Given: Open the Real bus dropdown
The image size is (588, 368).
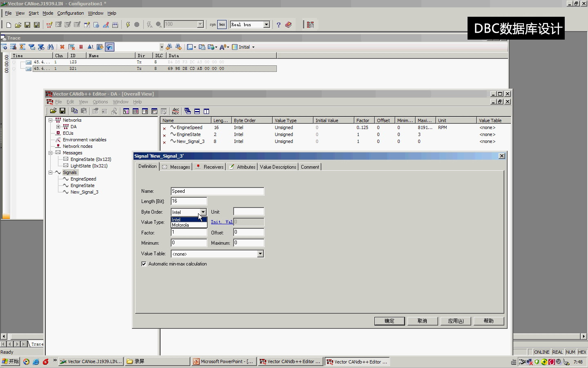Looking at the screenshot, I should click(x=266, y=25).
